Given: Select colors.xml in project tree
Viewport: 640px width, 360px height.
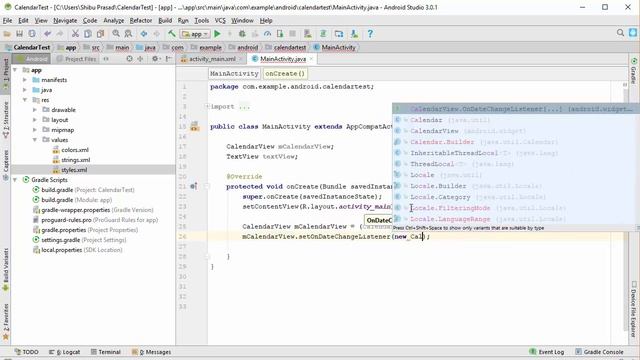Looking at the screenshot, I should click(x=75, y=150).
